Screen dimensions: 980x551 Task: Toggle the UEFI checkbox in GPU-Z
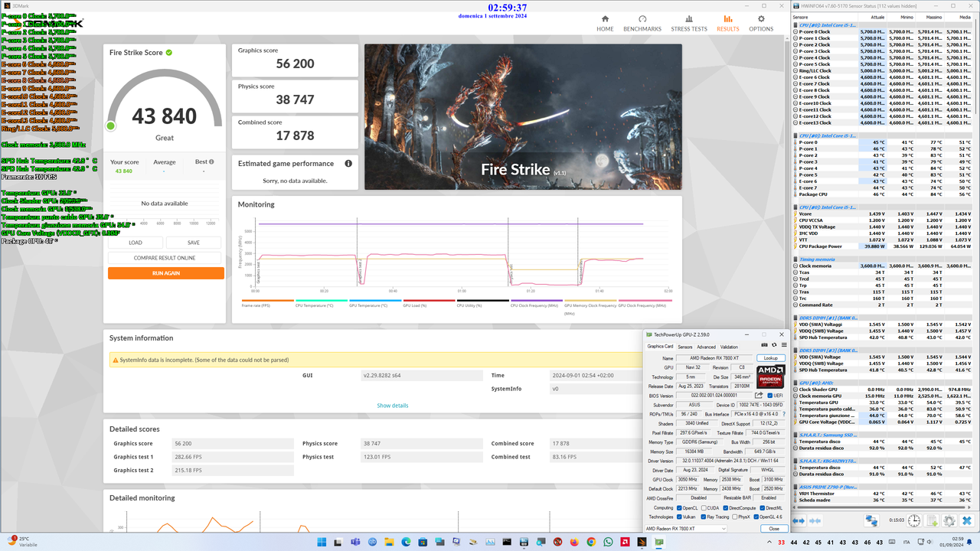(769, 395)
